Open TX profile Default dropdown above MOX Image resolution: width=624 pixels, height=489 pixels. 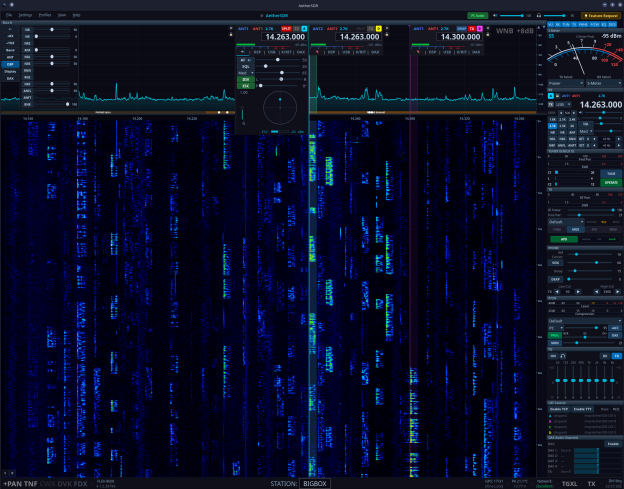(566, 222)
